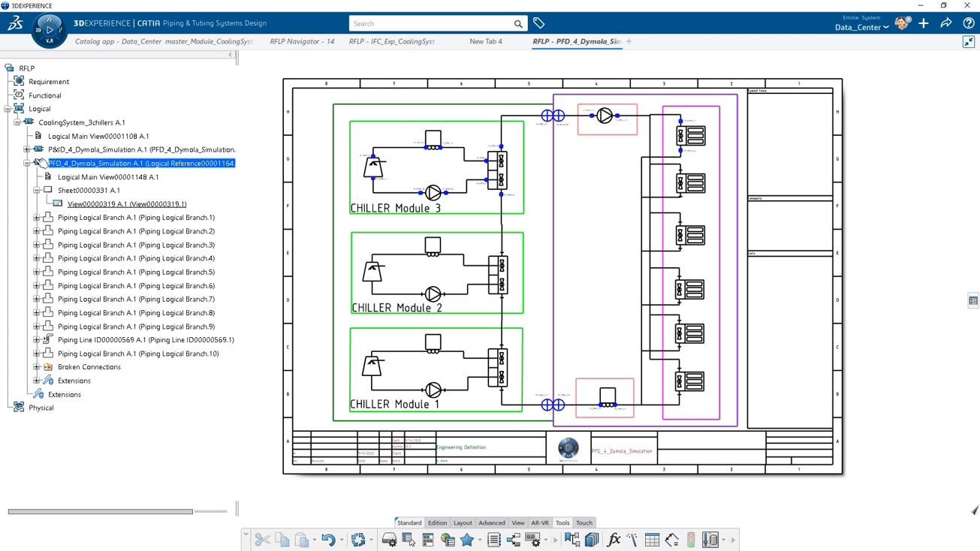This screenshot has width=980, height=551.
Task: Click the Paste clipboard icon
Action: pos(302,540)
